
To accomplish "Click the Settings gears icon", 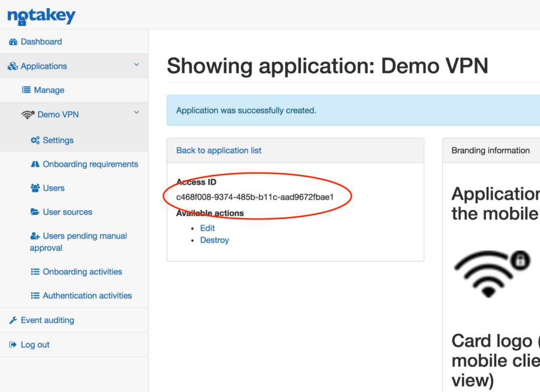I will pyautogui.click(x=35, y=140).
